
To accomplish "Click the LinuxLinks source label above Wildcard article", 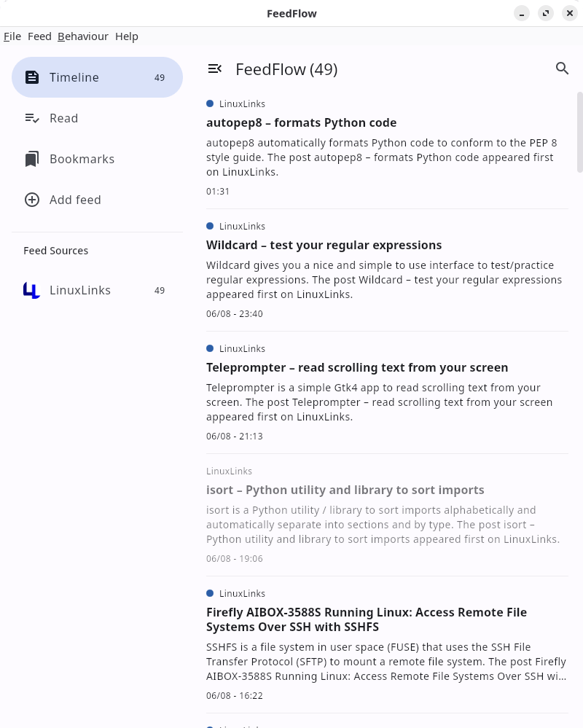I will (242, 227).
